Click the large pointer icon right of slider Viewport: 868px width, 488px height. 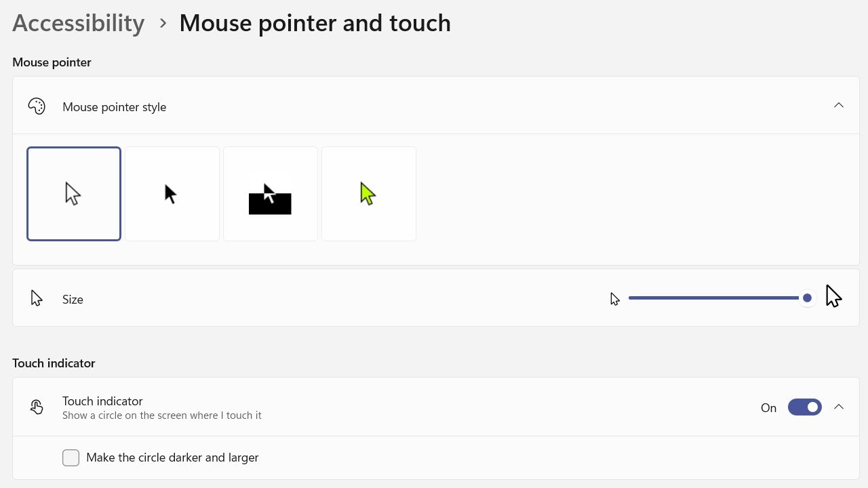click(x=833, y=296)
